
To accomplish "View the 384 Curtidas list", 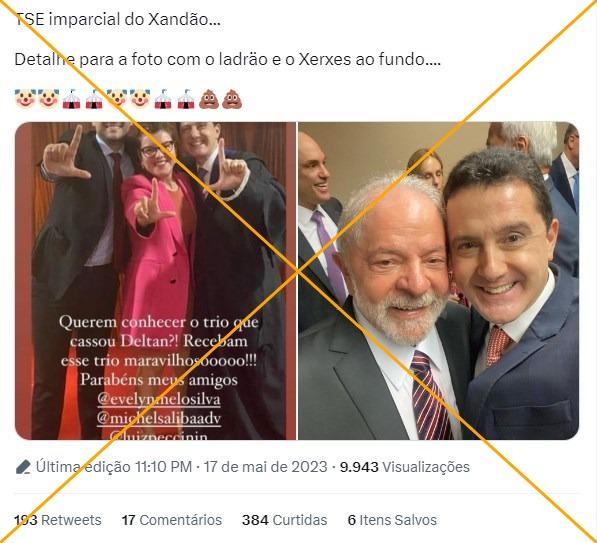I will [x=284, y=520].
